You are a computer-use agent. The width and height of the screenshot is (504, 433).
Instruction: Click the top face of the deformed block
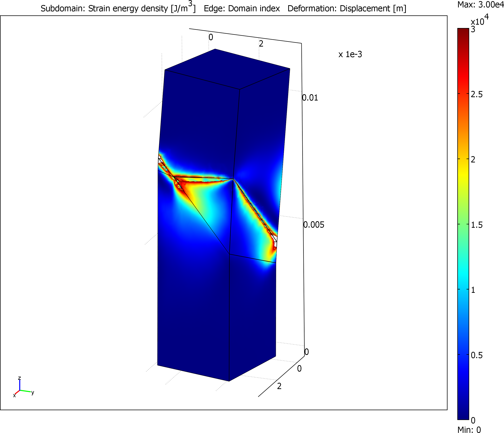pos(227,69)
